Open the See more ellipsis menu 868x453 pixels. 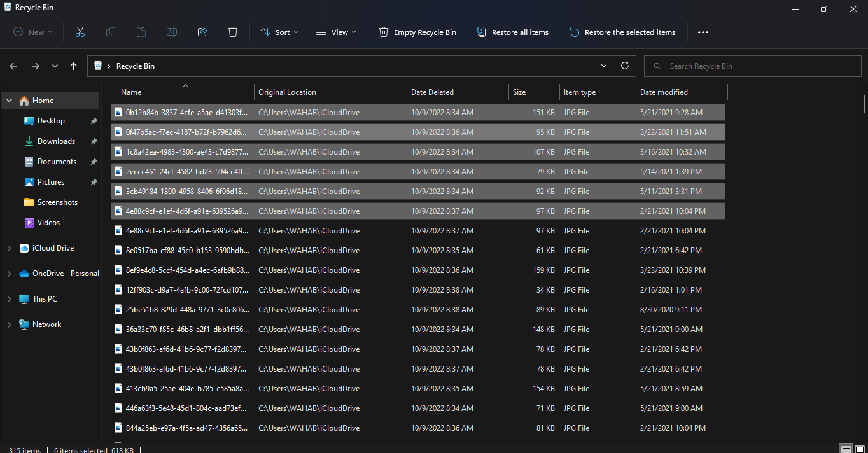click(703, 32)
